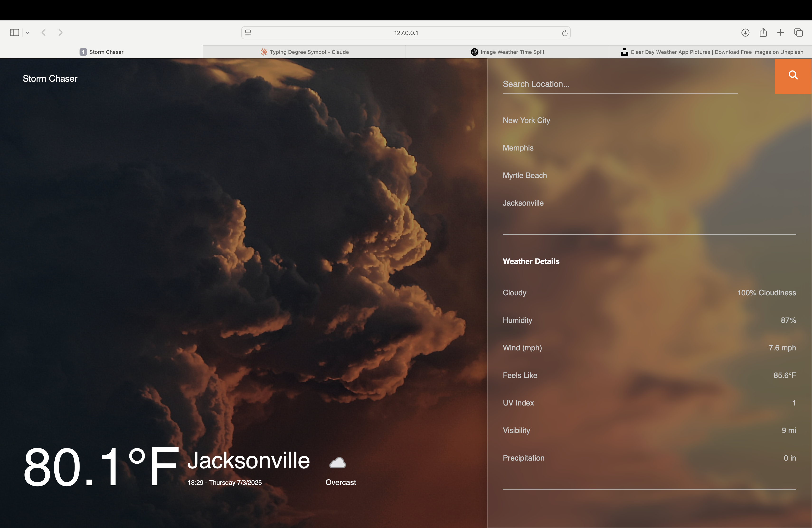Switch to Image Weather Time Split tab
Screen dimensions: 812x528
[x=507, y=52]
